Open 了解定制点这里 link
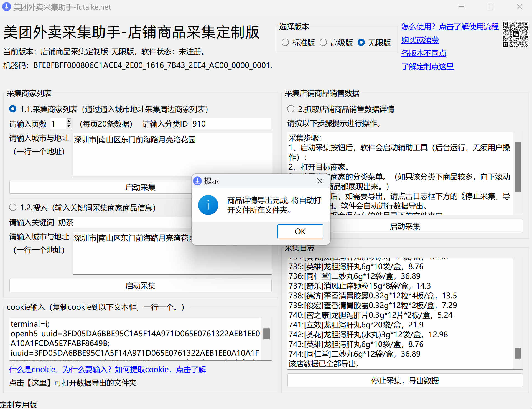This screenshot has height=409, width=532. (427, 66)
